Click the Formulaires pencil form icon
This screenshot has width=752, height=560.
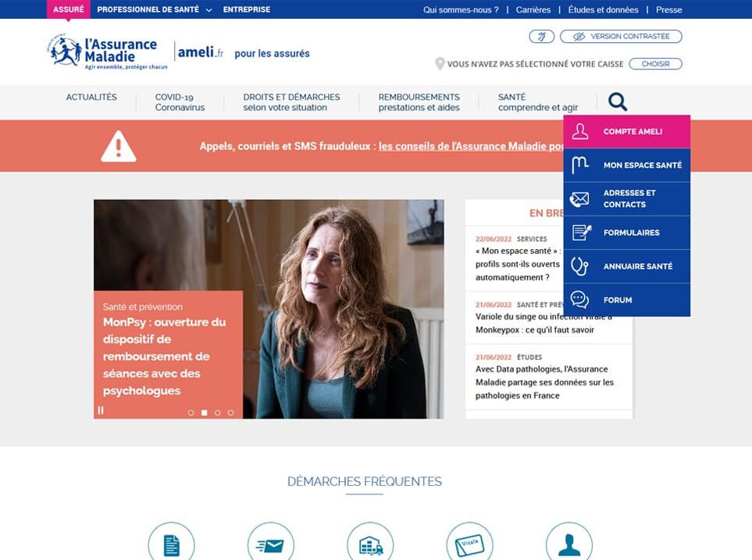click(582, 232)
